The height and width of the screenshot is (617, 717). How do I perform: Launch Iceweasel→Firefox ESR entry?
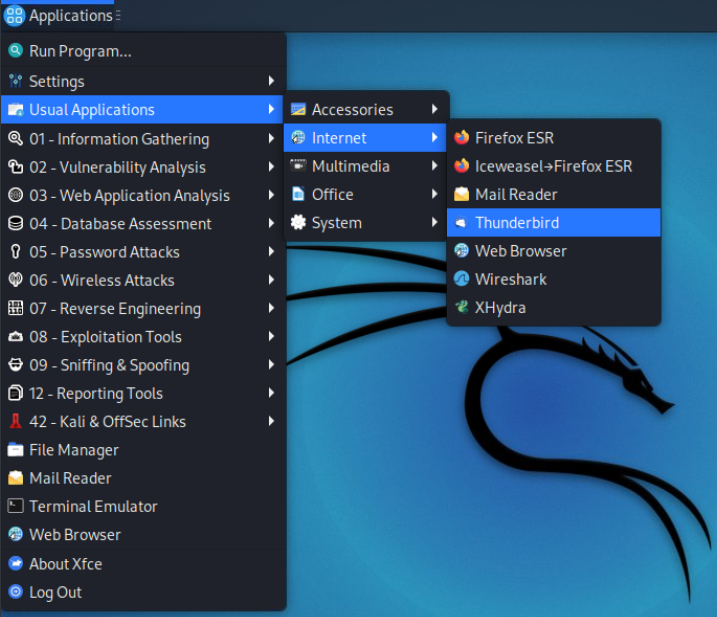pyautogui.click(x=553, y=166)
